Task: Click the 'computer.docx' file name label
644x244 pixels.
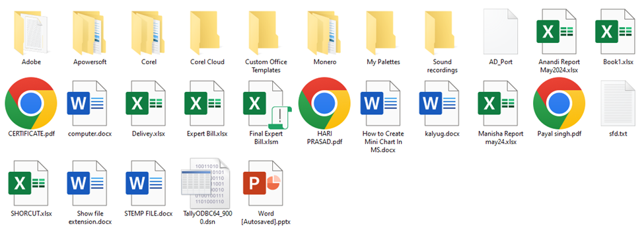Action: [90, 134]
